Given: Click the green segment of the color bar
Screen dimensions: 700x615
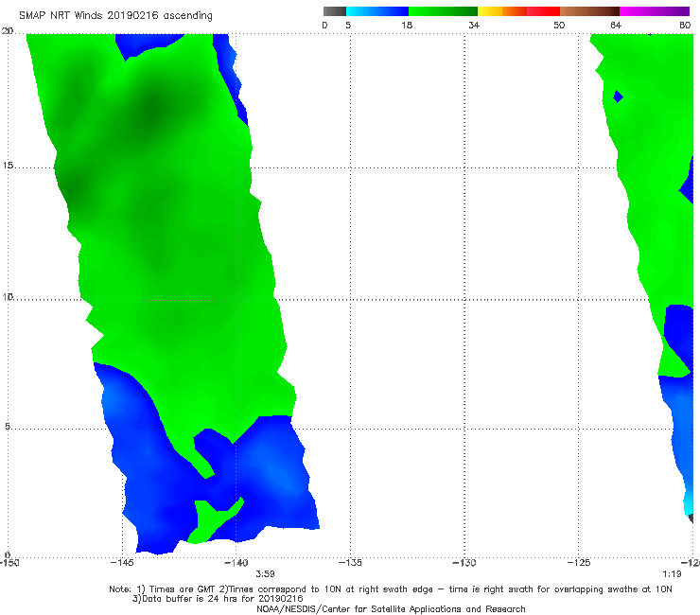Looking at the screenshot, I should pos(443,11).
